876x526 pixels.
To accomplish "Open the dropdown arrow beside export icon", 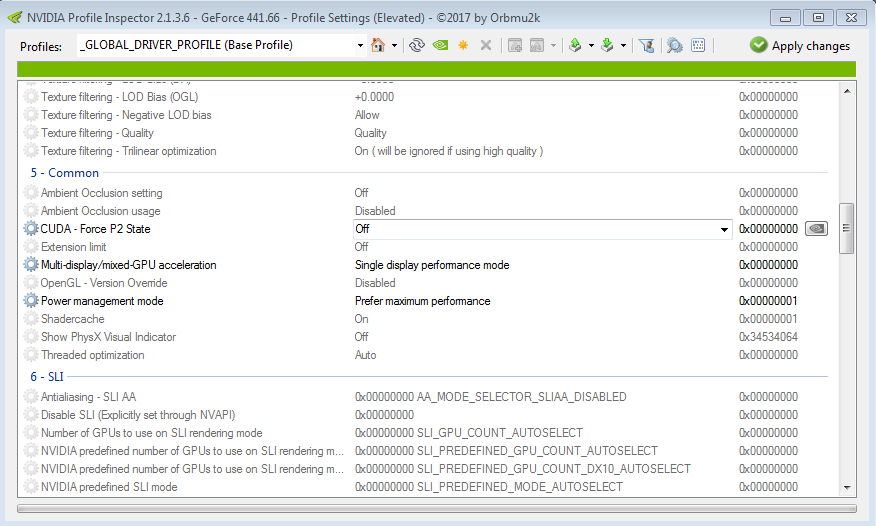I will [591, 45].
